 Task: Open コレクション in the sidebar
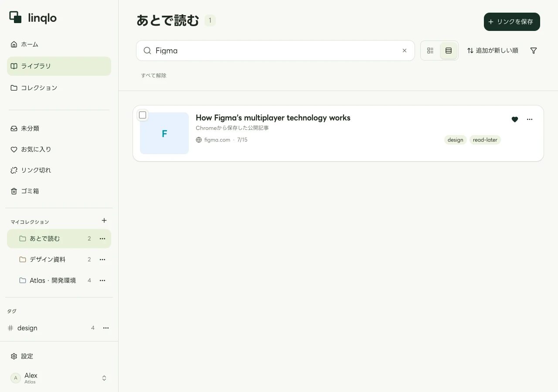(x=59, y=88)
